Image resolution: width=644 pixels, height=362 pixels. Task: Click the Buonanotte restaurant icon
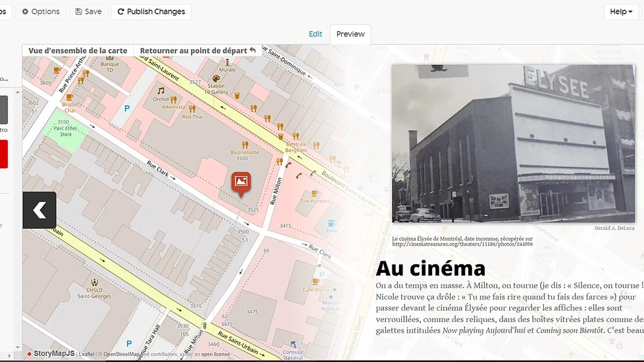(x=245, y=144)
